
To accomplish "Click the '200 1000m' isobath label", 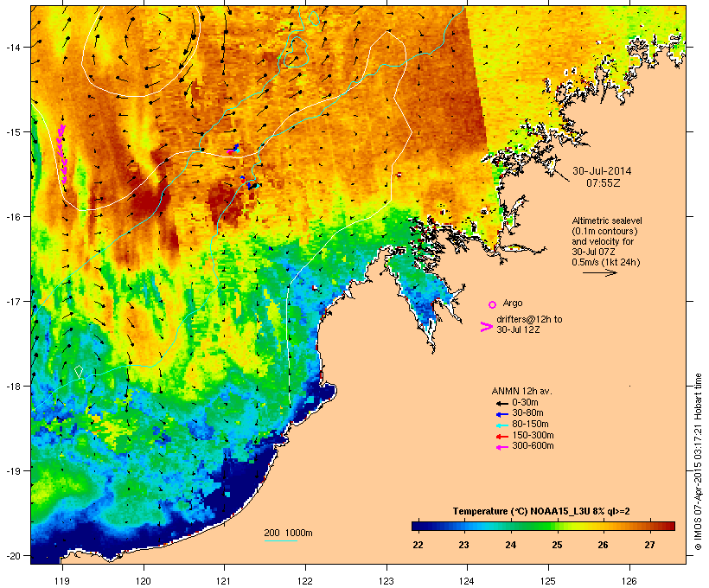I will [x=288, y=533].
